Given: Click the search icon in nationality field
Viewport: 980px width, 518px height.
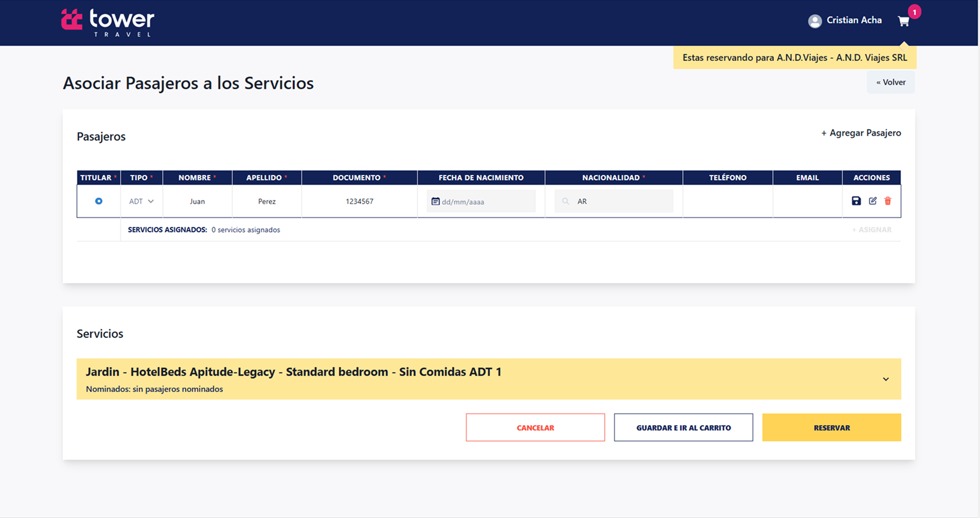Looking at the screenshot, I should (x=566, y=201).
